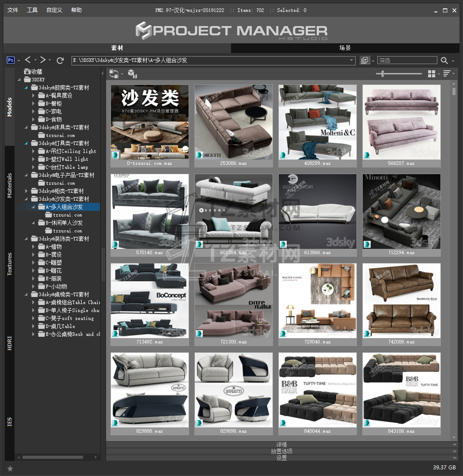Select the 408299.max sofa thumbnail
The image size is (463, 476).
(x=317, y=122)
